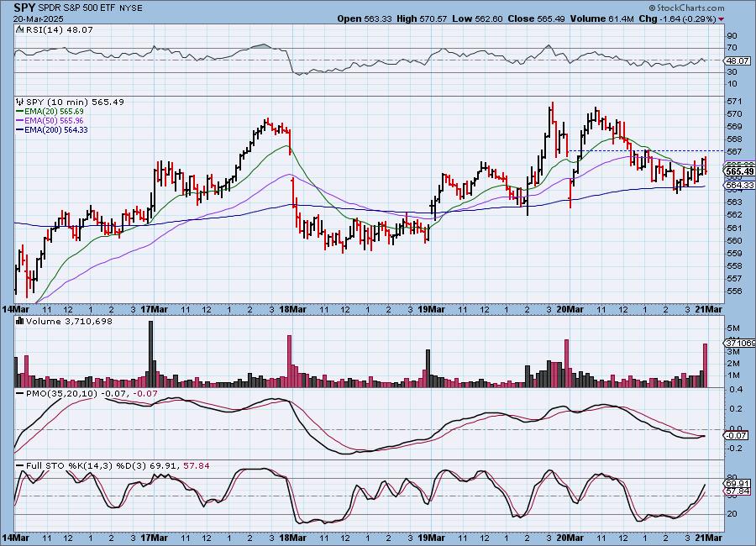Click the Chg -1.64 (-0.29%) value
This screenshot has height=546, width=756.
[677, 18]
